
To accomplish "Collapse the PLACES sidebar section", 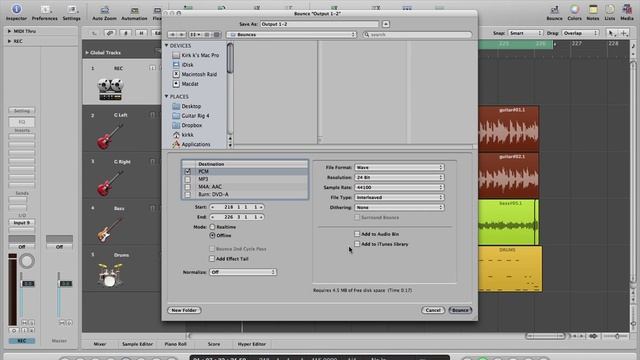I will click(x=167, y=96).
